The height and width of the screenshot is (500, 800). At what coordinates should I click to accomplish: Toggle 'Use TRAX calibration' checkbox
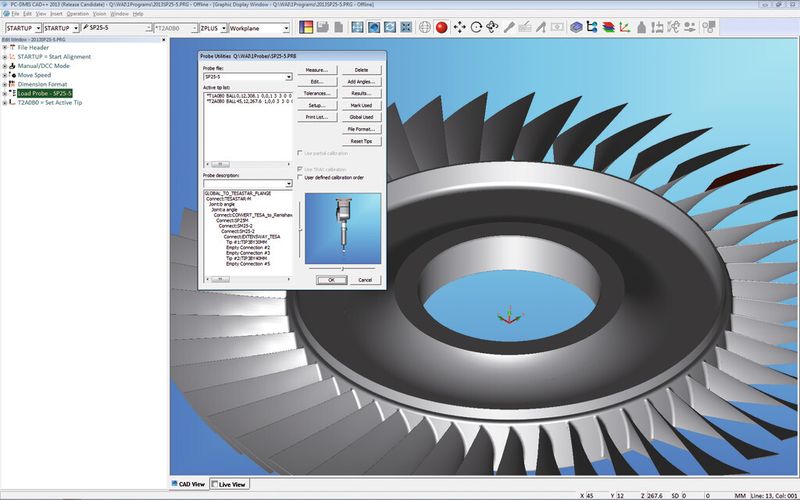pyautogui.click(x=300, y=169)
